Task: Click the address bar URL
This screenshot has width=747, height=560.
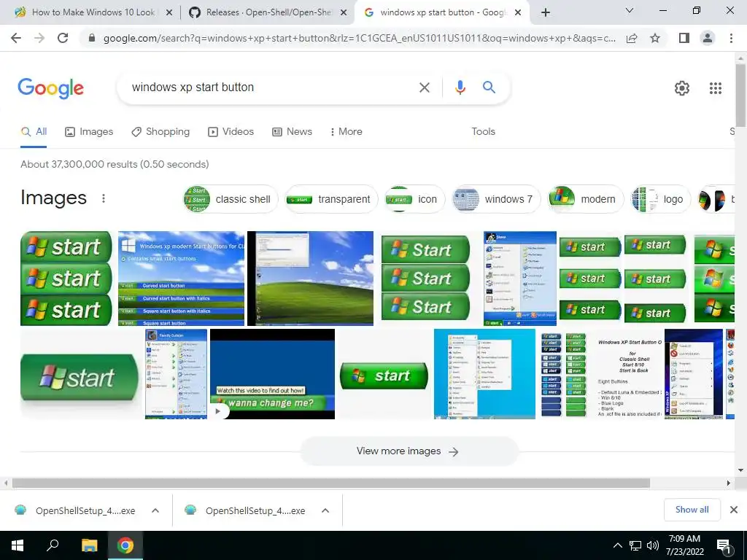Action: coord(359,38)
